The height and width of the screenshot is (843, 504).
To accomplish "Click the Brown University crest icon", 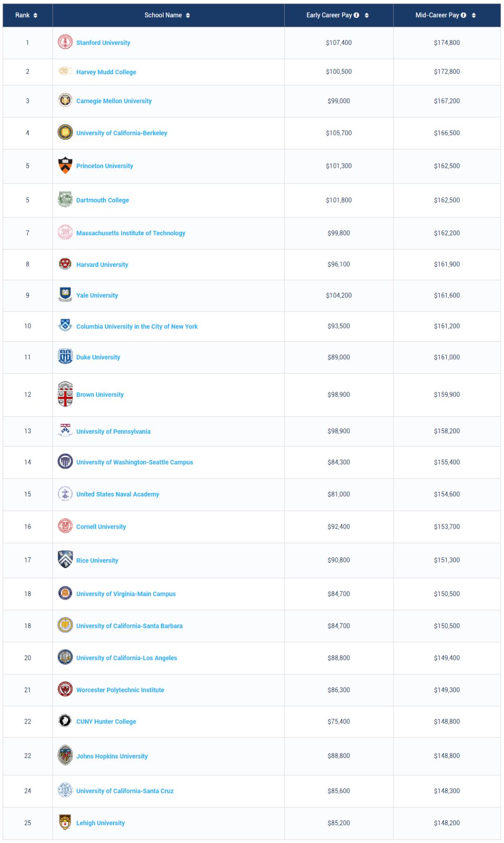I will point(65,394).
